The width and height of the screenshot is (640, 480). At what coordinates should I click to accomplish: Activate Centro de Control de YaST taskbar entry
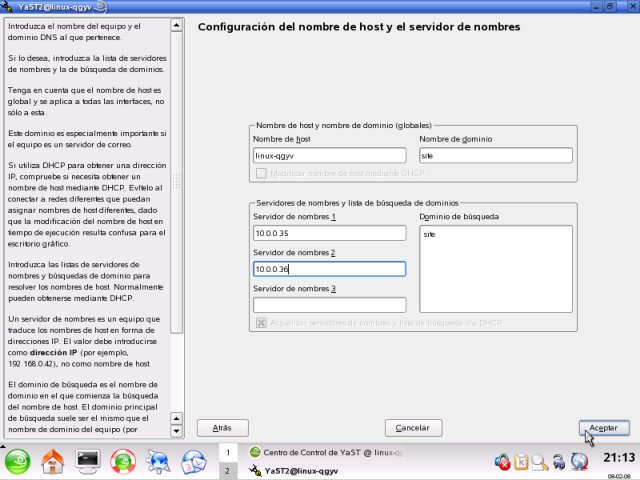(x=327, y=452)
